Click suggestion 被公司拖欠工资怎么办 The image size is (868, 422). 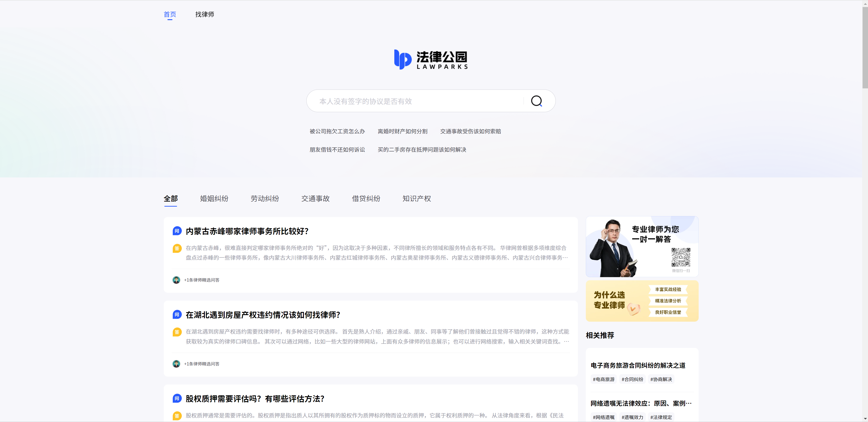337,131
